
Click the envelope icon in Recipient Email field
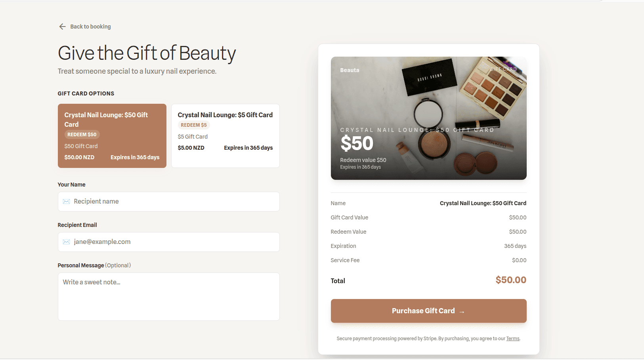(x=66, y=242)
